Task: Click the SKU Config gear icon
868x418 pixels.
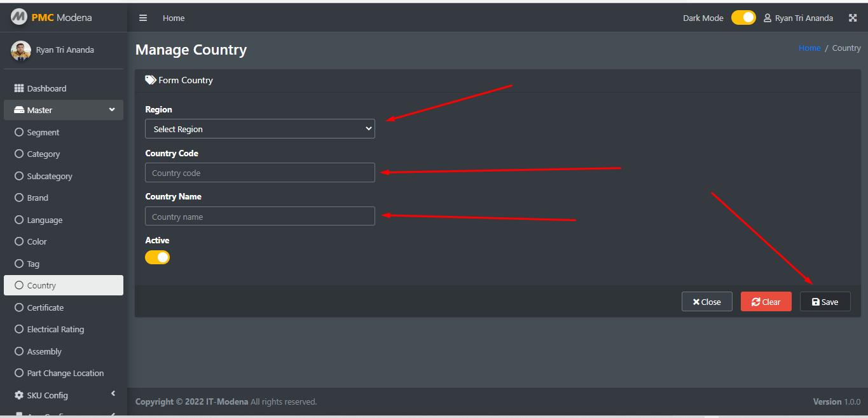Action: click(19, 395)
